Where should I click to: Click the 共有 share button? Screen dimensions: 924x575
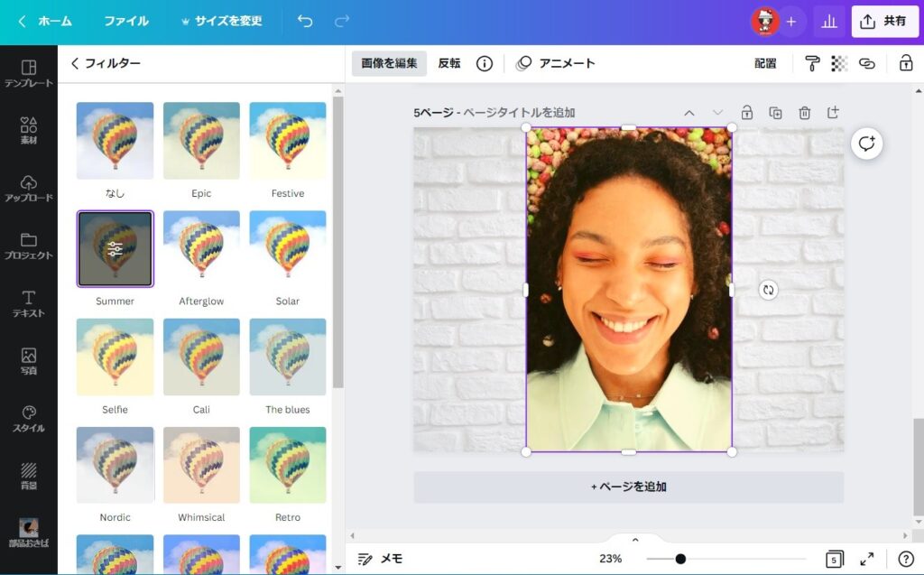coord(884,22)
